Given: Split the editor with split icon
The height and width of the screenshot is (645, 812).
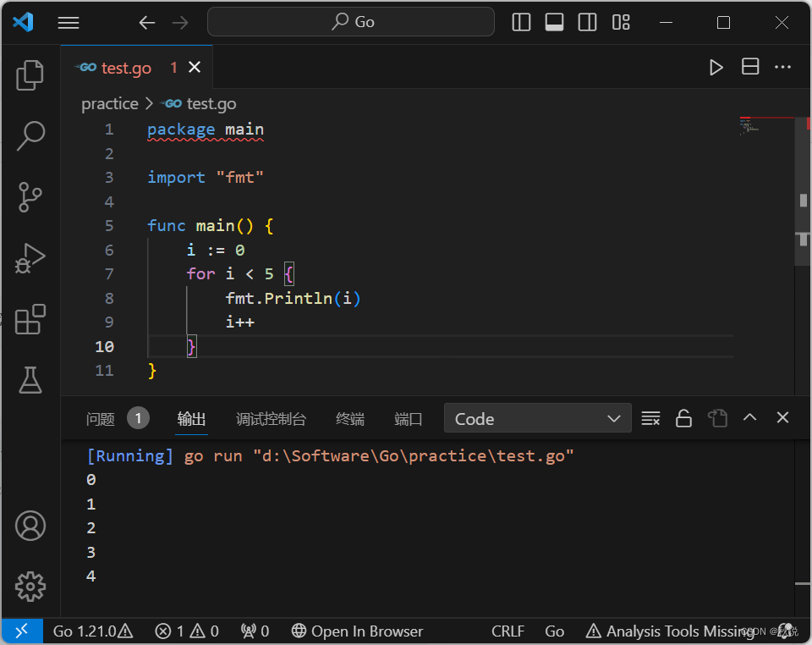Looking at the screenshot, I should pos(750,67).
